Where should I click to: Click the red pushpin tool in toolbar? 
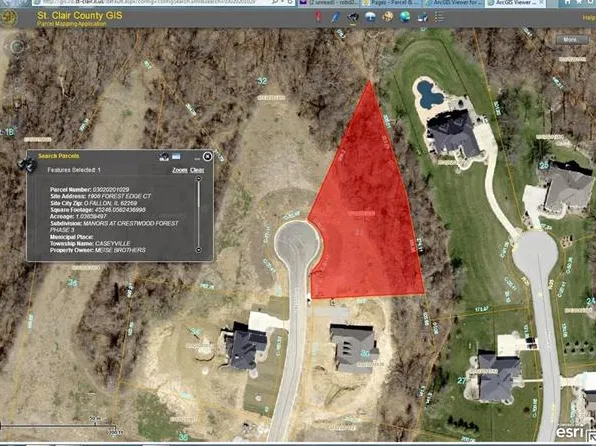319,17
